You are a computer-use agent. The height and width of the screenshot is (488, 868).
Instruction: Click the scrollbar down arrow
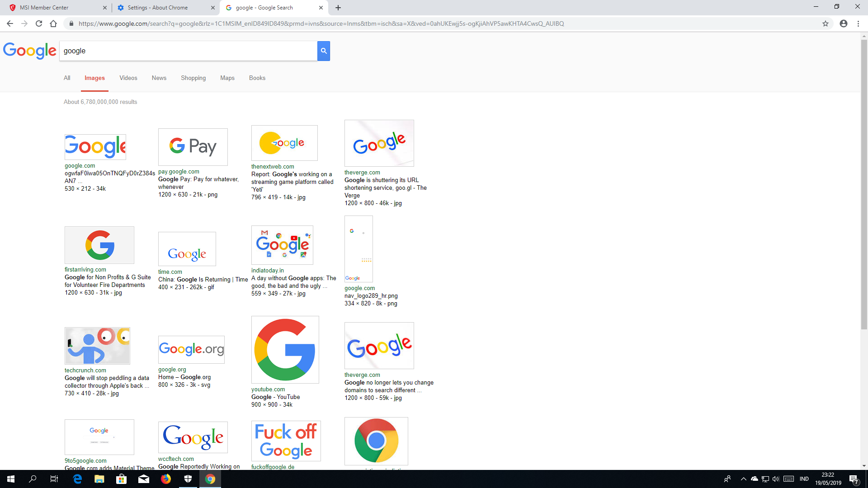pyautogui.click(x=864, y=466)
